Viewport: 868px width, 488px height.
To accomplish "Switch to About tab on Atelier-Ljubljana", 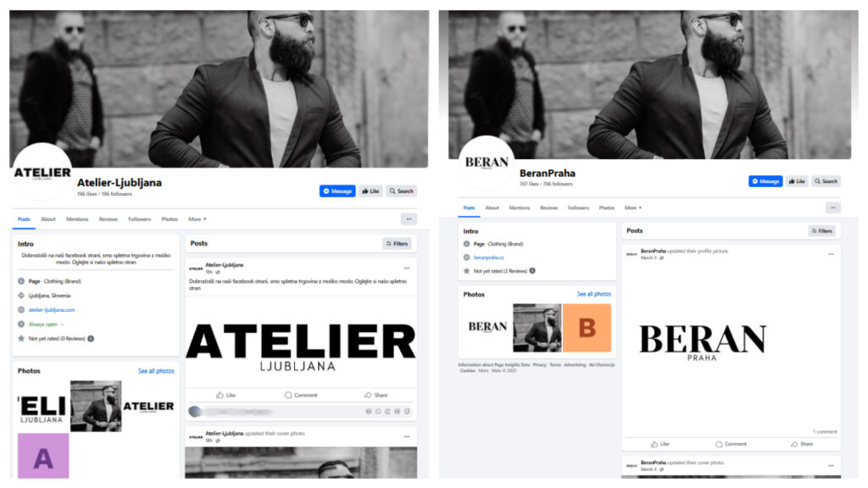I will pyautogui.click(x=48, y=219).
